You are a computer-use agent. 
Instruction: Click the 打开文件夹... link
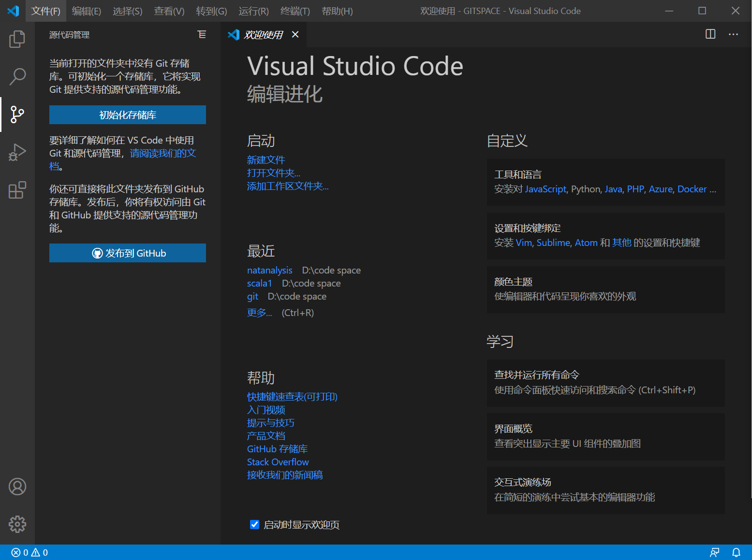click(274, 172)
